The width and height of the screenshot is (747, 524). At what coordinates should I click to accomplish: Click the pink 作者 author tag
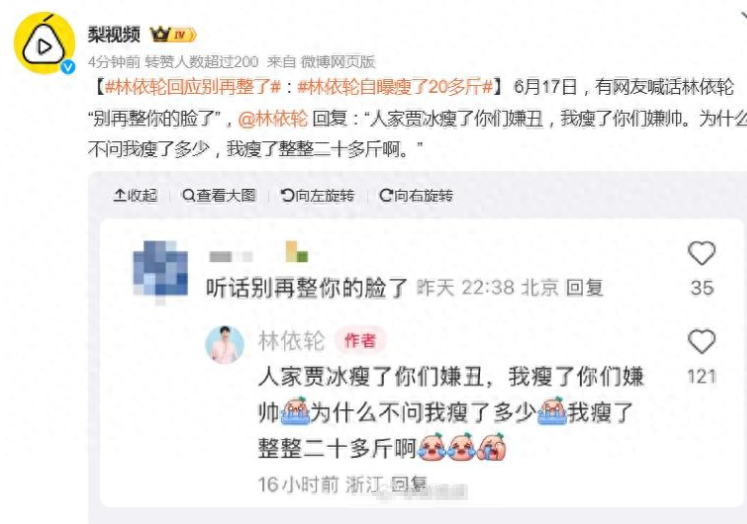pyautogui.click(x=360, y=341)
